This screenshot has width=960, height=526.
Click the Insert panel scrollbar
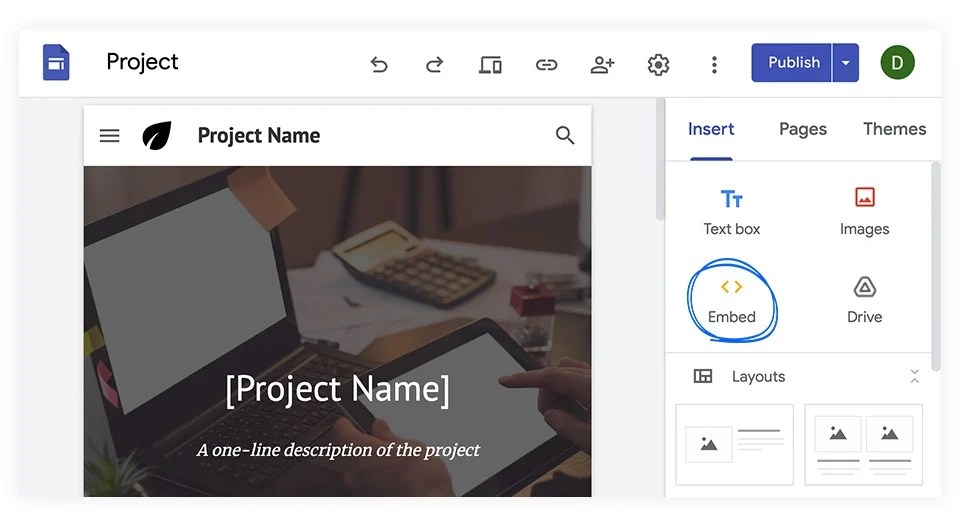click(x=936, y=266)
